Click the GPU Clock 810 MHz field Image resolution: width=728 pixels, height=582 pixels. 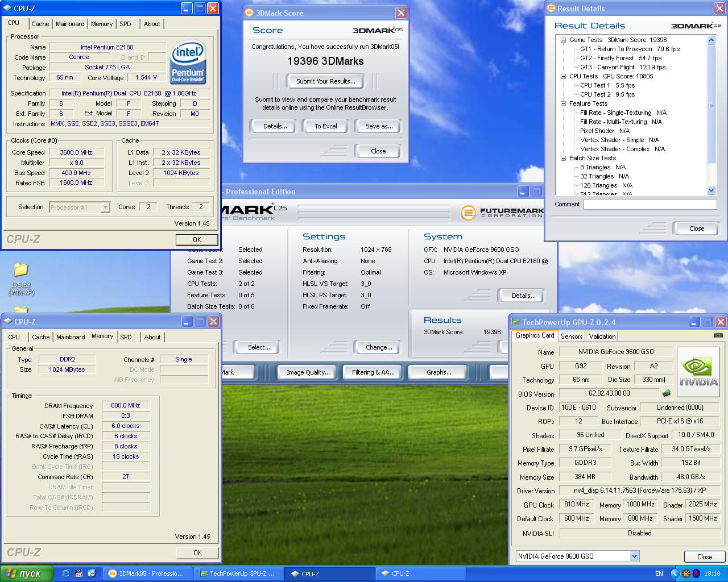(577, 504)
